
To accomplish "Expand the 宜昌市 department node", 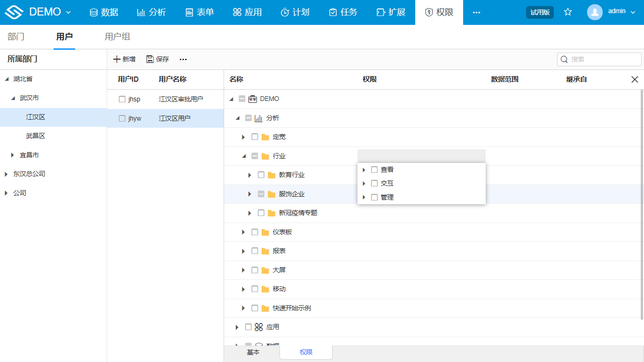I will click(x=13, y=155).
